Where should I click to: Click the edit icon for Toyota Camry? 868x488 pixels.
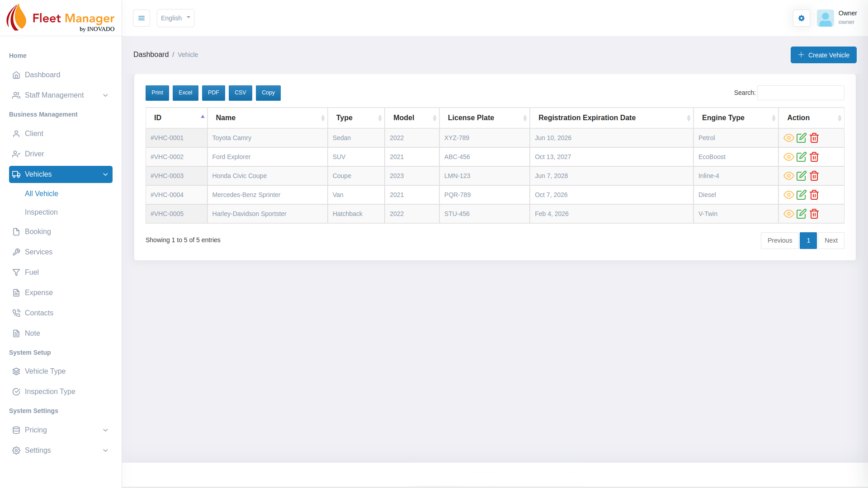click(801, 138)
